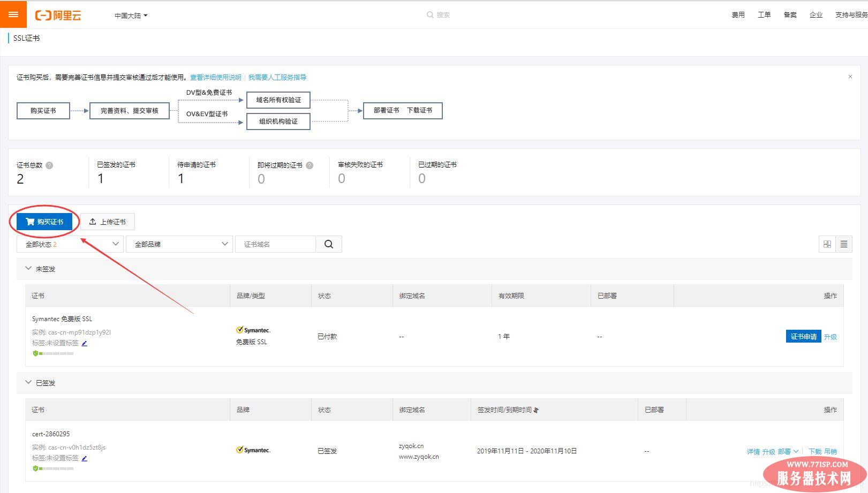Click 下载 for cert-2860295
868x493 pixels.
pos(815,452)
